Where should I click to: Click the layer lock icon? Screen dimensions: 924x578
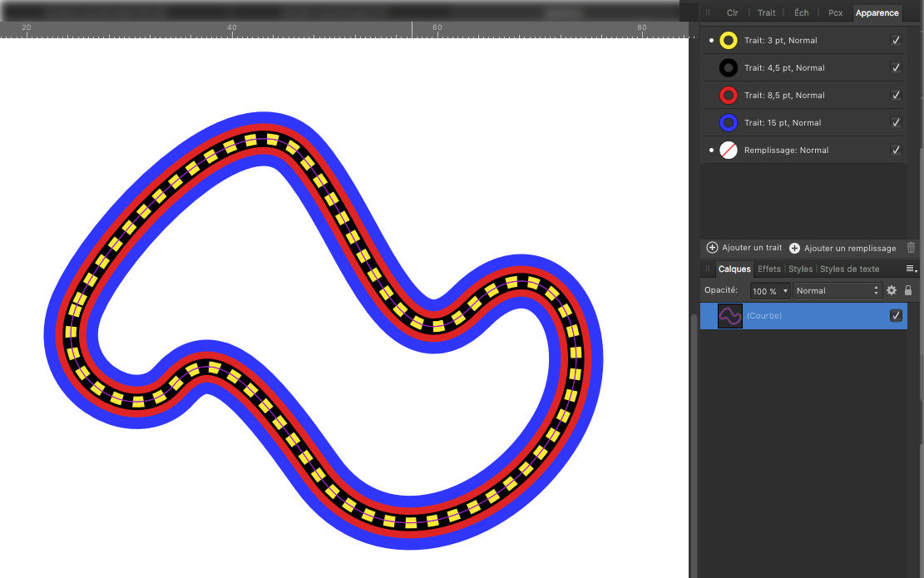click(x=908, y=290)
